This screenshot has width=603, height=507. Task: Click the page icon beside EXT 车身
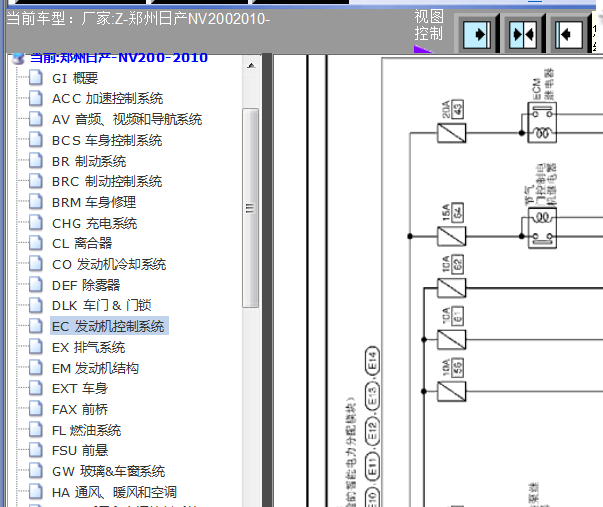(36, 387)
